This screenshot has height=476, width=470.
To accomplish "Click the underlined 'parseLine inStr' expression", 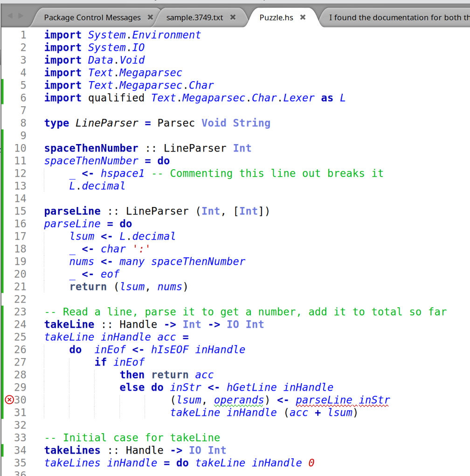I will (343, 400).
